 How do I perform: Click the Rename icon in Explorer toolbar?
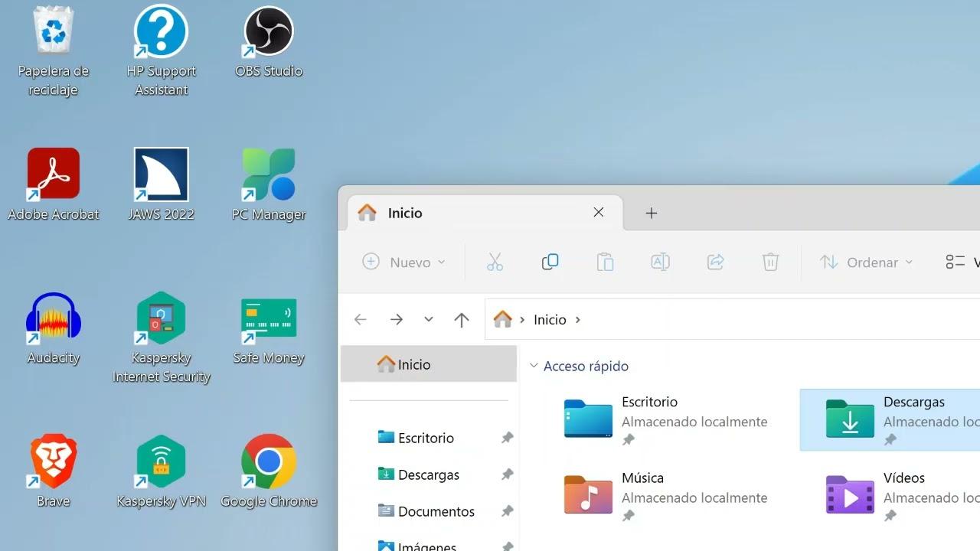660,262
